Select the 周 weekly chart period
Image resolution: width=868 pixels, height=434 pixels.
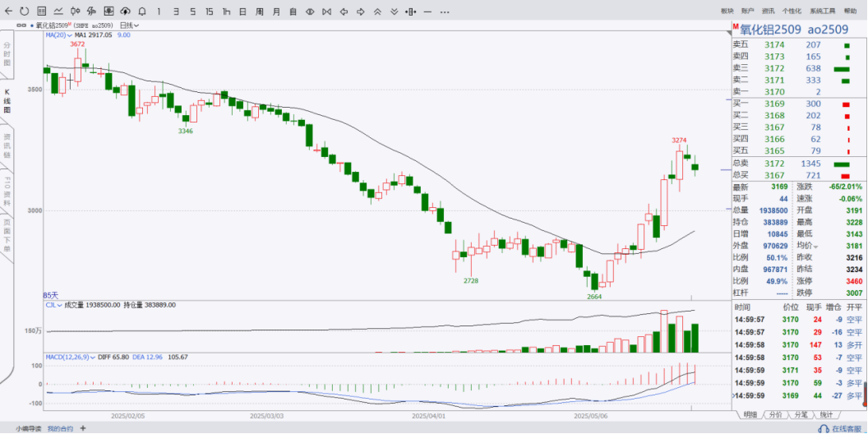click(260, 12)
